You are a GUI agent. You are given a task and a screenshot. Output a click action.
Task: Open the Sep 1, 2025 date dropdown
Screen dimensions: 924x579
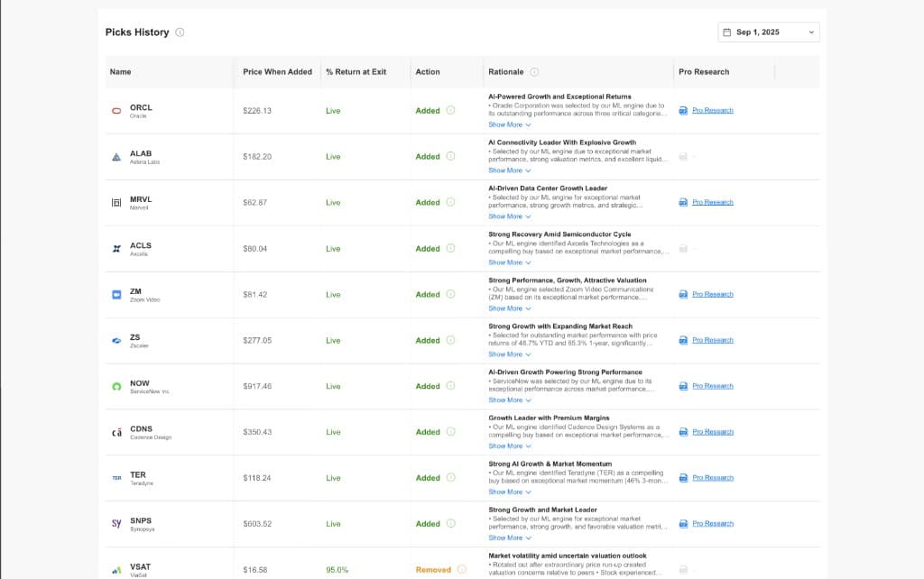click(x=769, y=32)
